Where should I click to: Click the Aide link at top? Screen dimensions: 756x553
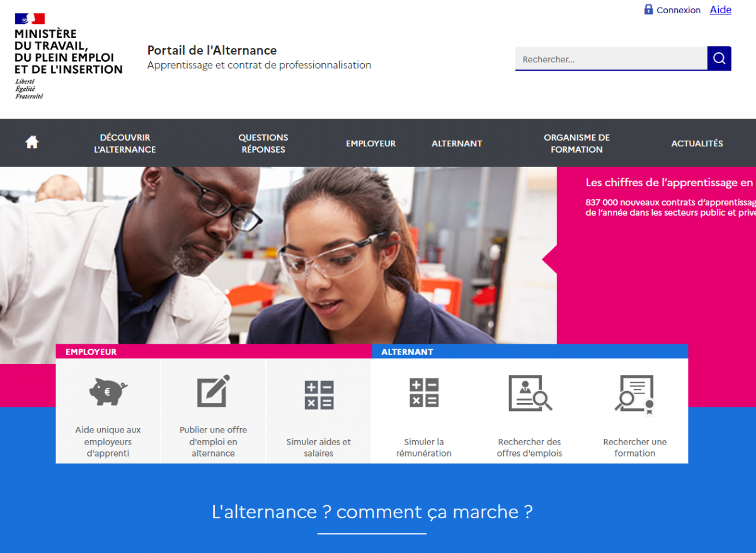(x=721, y=9)
